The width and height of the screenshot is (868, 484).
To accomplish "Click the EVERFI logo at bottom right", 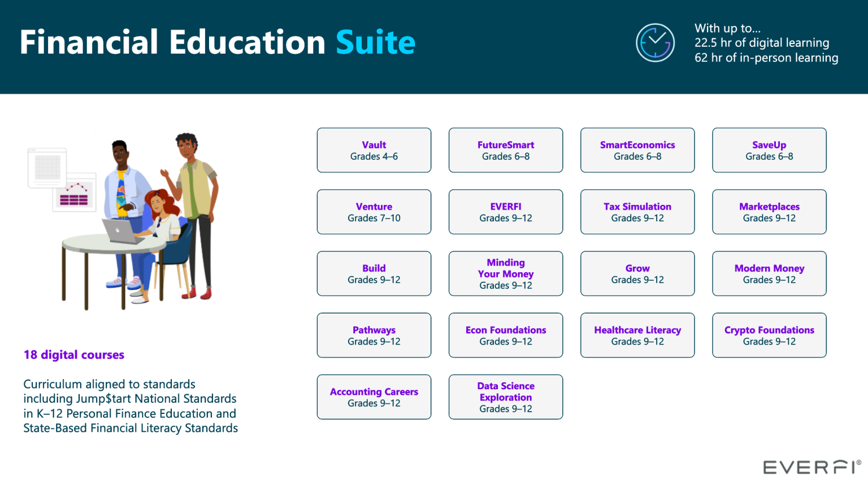I will pos(811,467).
